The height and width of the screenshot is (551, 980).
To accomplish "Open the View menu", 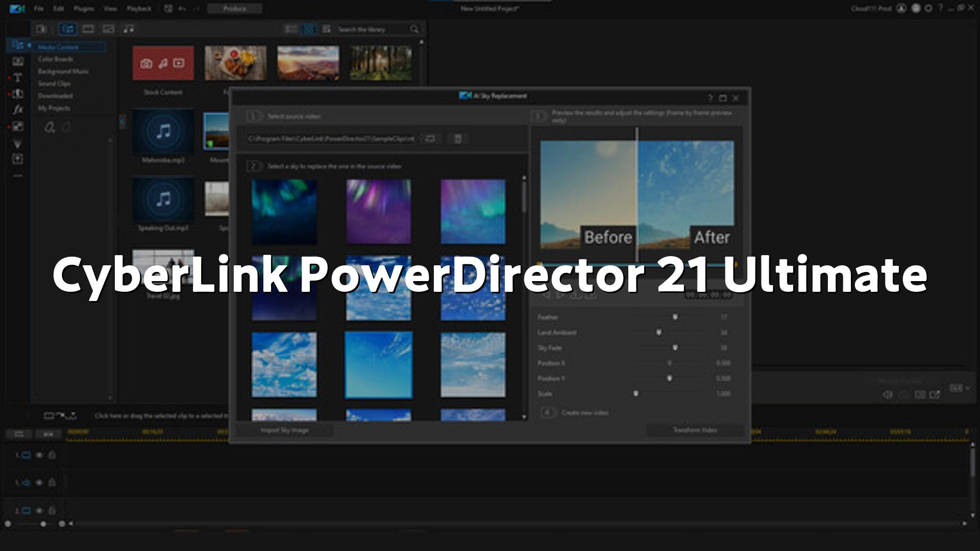I will [110, 9].
